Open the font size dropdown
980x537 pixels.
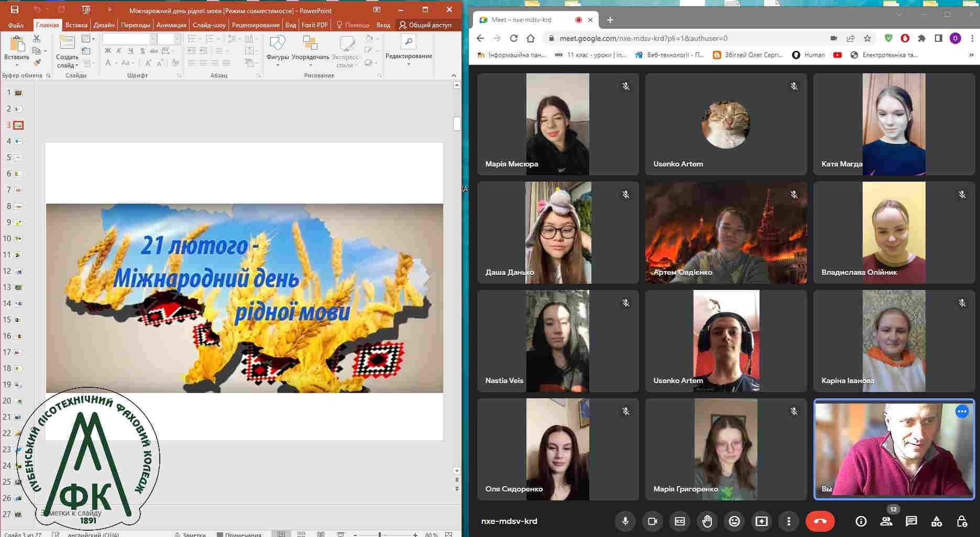pos(177,39)
